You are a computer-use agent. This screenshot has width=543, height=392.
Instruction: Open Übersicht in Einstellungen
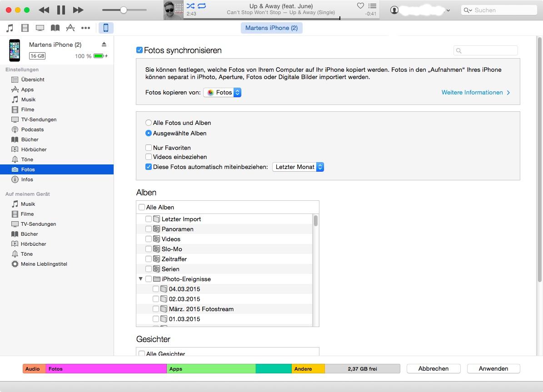(x=33, y=79)
